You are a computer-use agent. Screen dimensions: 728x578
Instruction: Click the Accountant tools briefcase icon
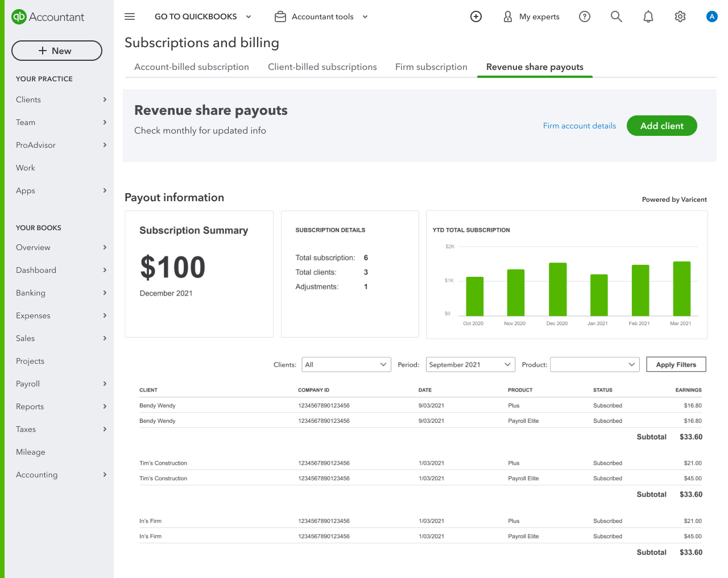280,16
